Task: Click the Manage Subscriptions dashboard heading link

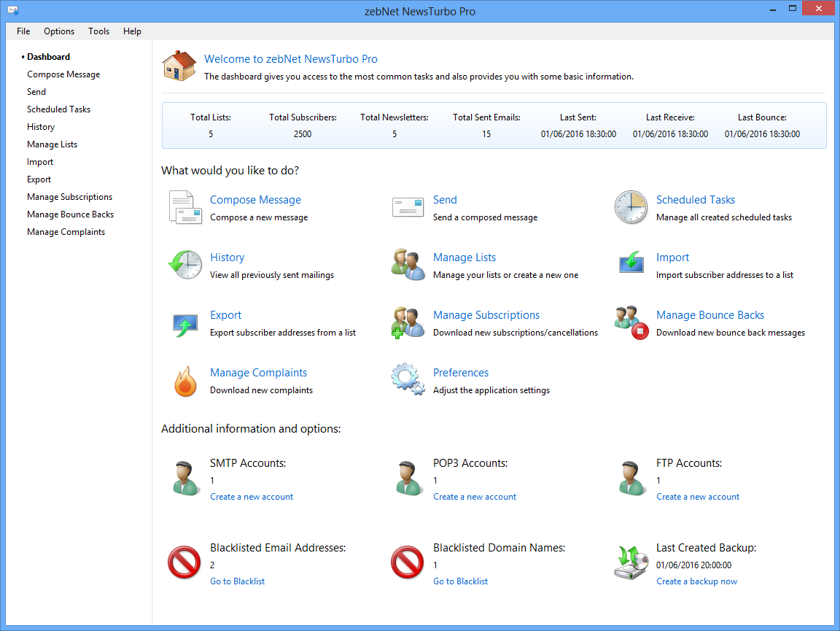Action: 486,315
